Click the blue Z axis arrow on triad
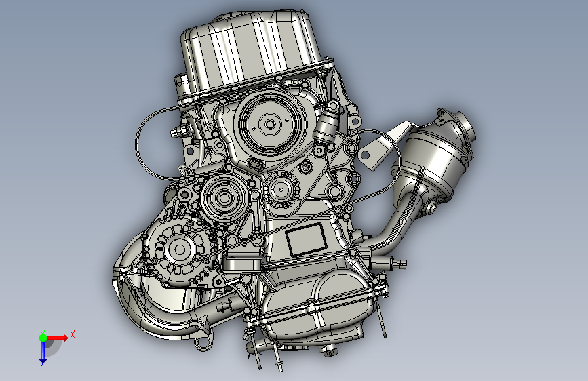 [x=43, y=351]
